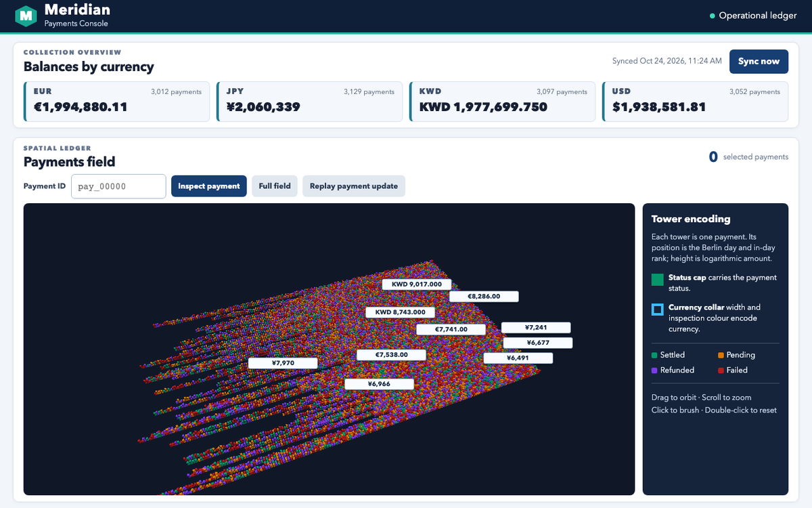This screenshot has width=812, height=508.
Task: Click the Pending legend color square
Action: coord(721,355)
